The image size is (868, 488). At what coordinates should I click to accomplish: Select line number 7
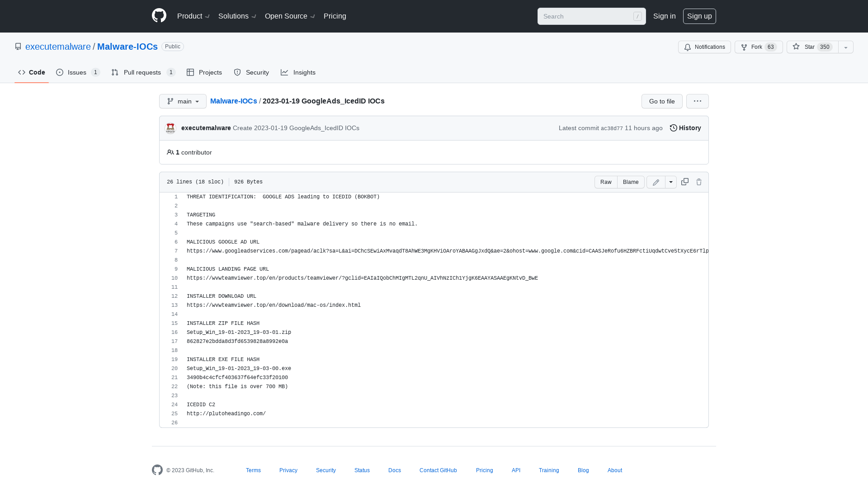(x=176, y=251)
